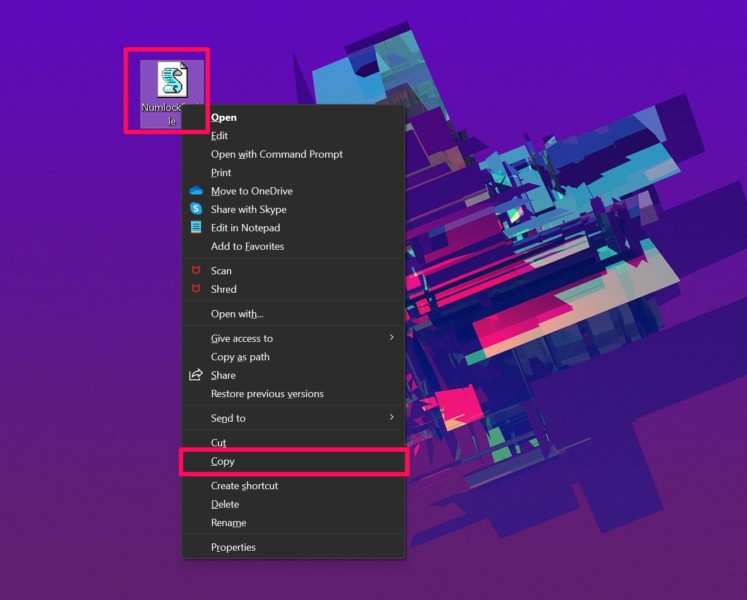Click the McAfee icon next to Scan
Viewport: 747px width, 600px height.
pyautogui.click(x=196, y=271)
